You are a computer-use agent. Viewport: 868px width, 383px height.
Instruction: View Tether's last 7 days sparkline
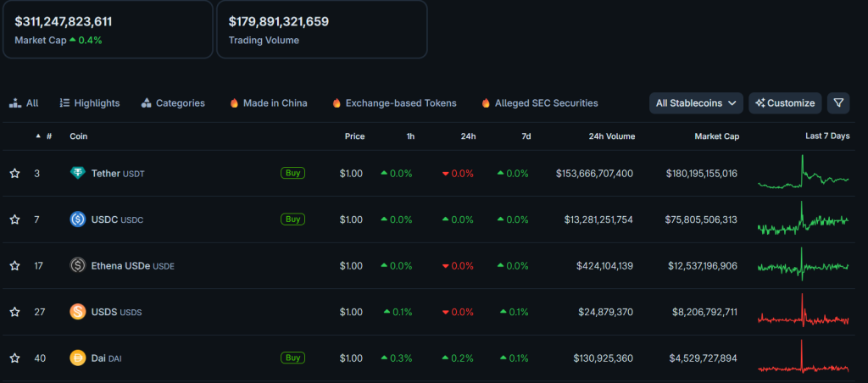[x=803, y=174]
